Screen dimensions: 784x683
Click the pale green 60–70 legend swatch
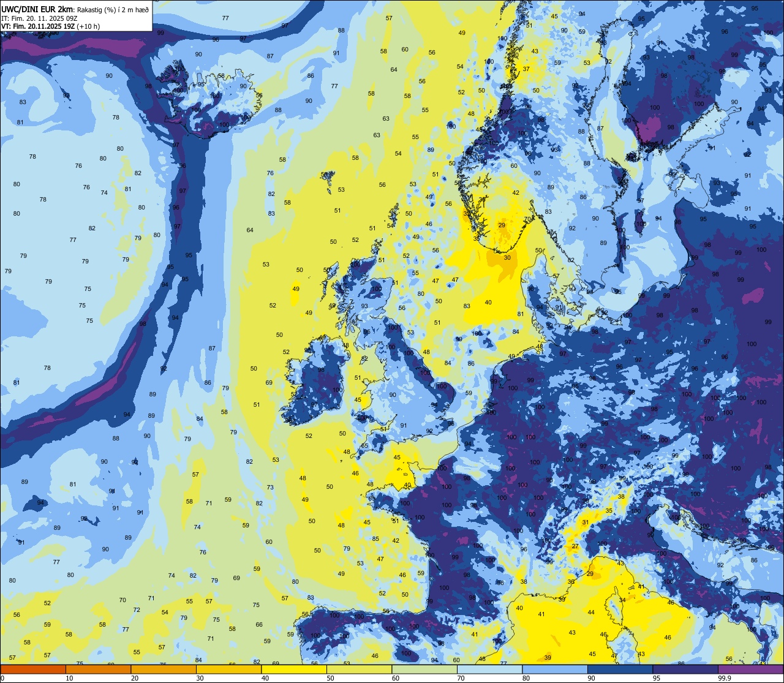(x=424, y=669)
